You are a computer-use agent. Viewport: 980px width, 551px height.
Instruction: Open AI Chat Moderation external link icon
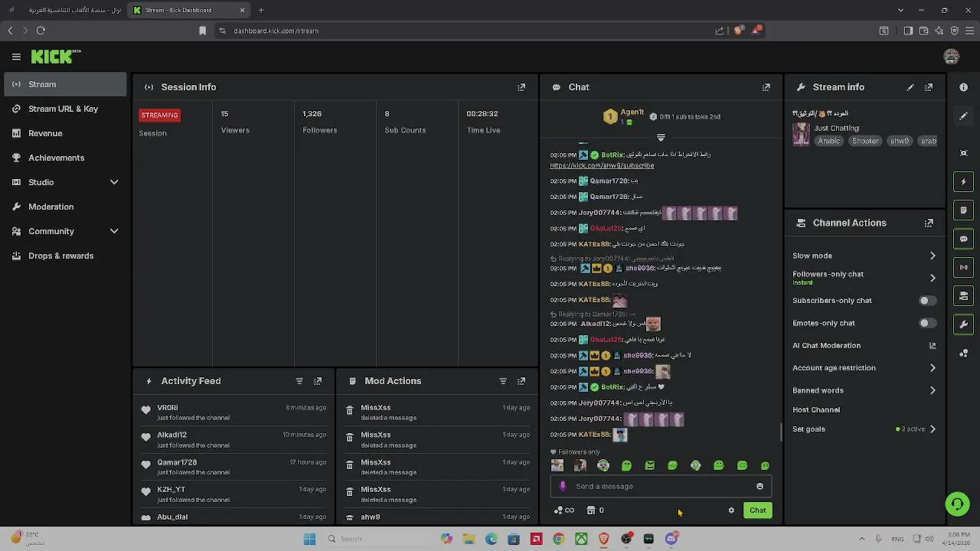tap(933, 346)
